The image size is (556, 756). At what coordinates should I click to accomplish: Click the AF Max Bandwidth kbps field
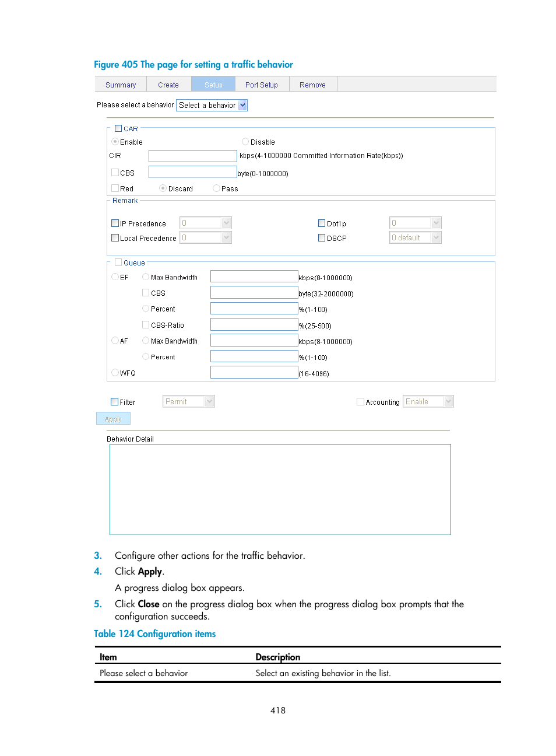(x=254, y=340)
